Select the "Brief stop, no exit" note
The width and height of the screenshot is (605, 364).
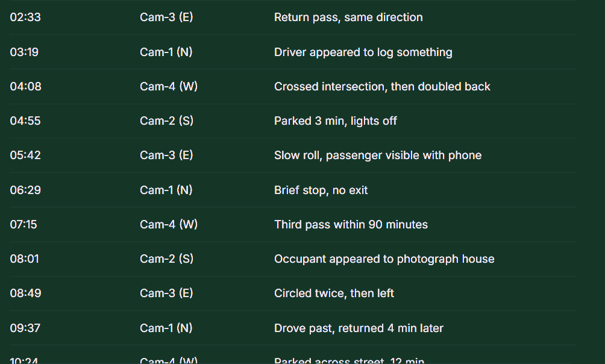coord(321,190)
